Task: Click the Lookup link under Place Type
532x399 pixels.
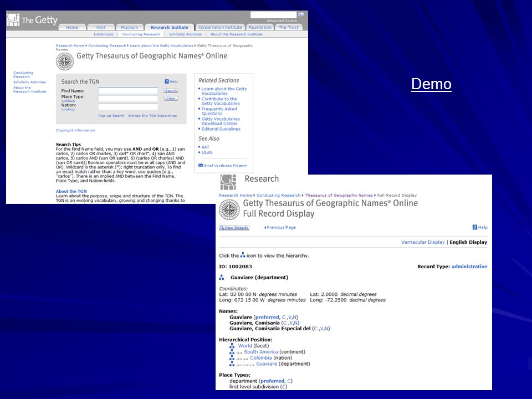Action: [68, 101]
